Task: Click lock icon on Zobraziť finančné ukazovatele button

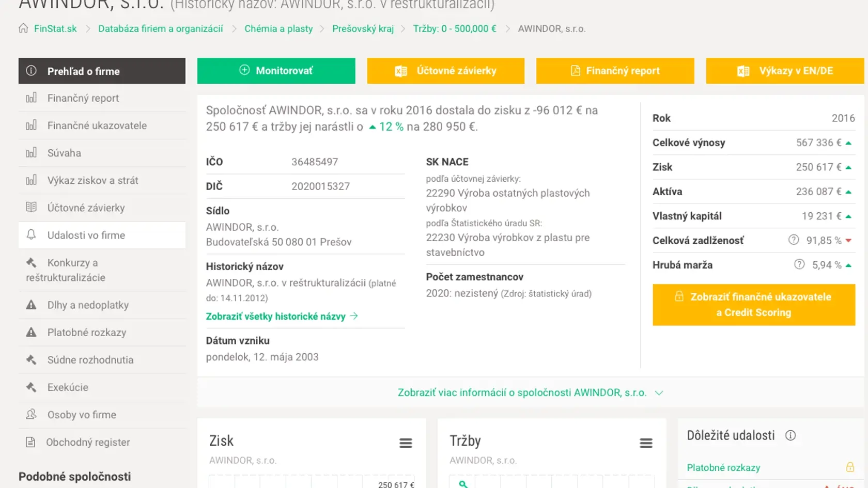Action: tap(679, 296)
